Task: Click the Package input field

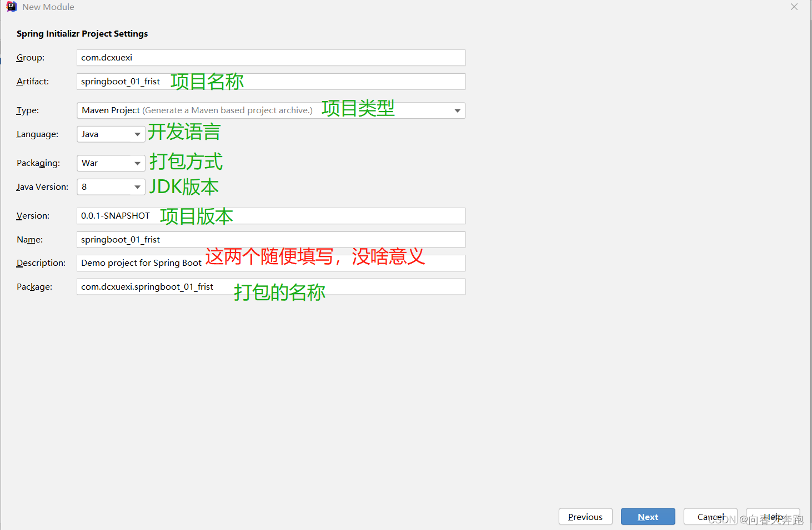Action: [x=271, y=287]
